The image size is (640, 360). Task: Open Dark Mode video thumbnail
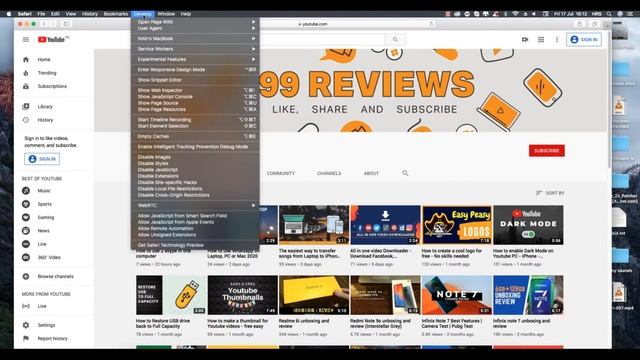click(x=528, y=225)
